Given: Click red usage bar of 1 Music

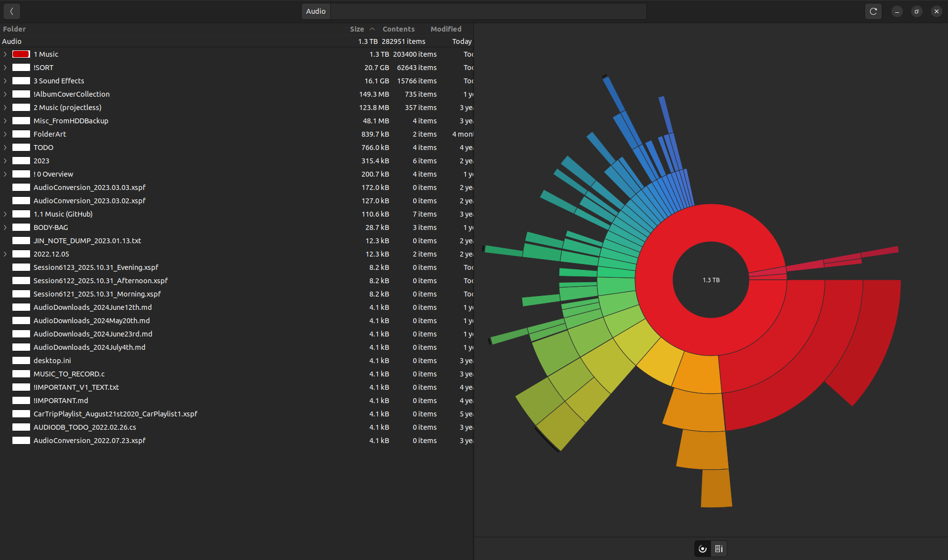Looking at the screenshot, I should coord(21,54).
